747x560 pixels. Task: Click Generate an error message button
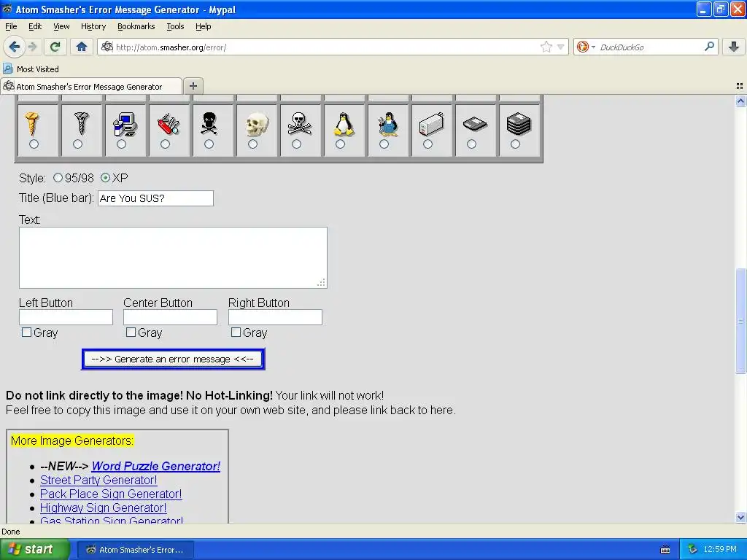coord(173,359)
